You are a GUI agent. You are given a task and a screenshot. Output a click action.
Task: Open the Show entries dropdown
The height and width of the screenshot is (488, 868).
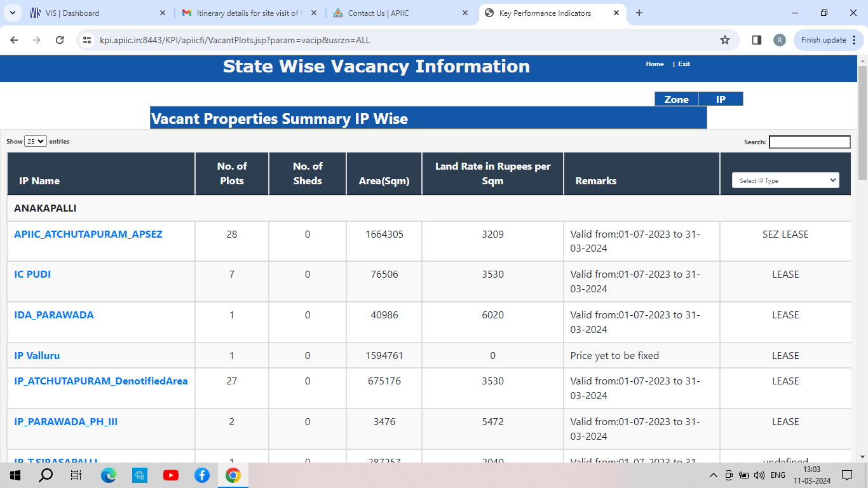pos(36,141)
